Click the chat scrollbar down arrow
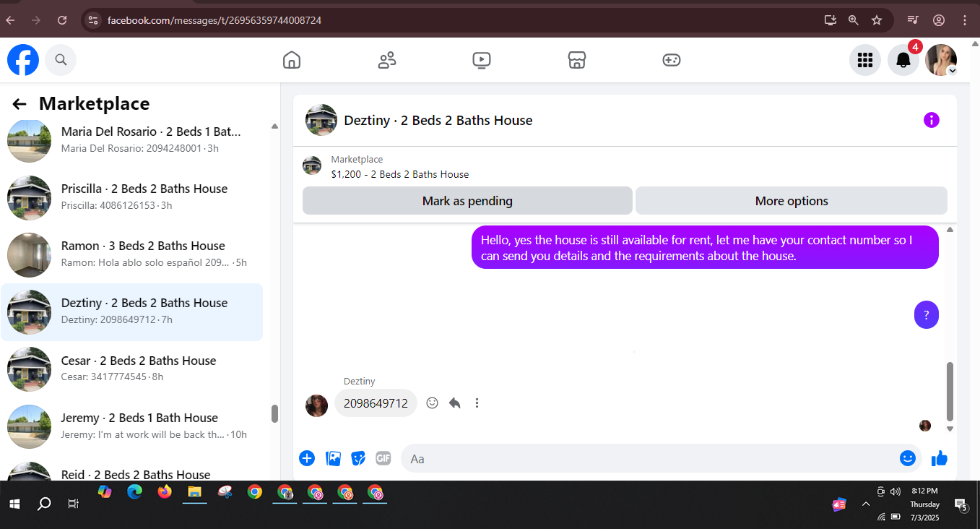Image resolution: width=980 pixels, height=529 pixels. (x=950, y=429)
